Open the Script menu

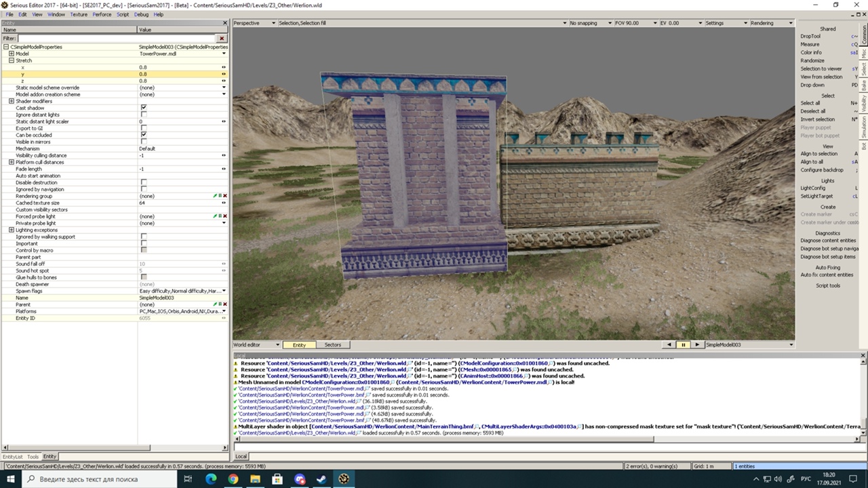[123, 14]
